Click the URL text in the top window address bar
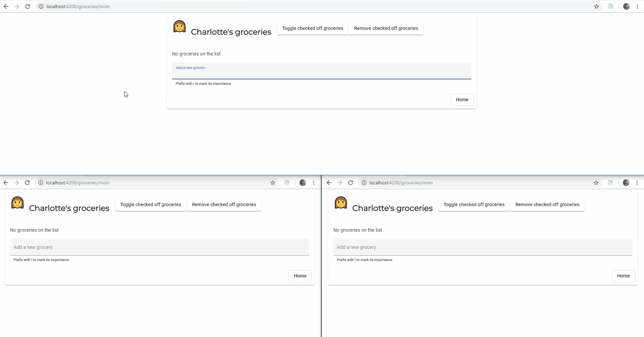 pyautogui.click(x=78, y=6)
